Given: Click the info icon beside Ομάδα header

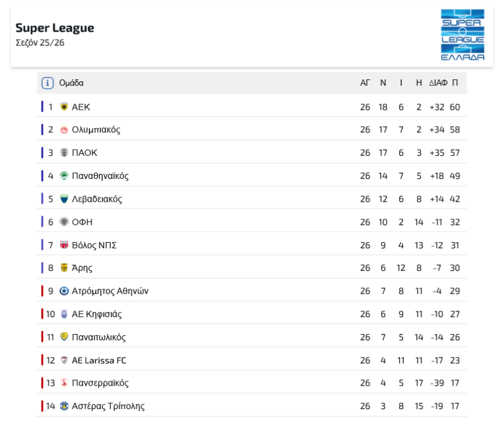Looking at the screenshot, I should [x=47, y=83].
